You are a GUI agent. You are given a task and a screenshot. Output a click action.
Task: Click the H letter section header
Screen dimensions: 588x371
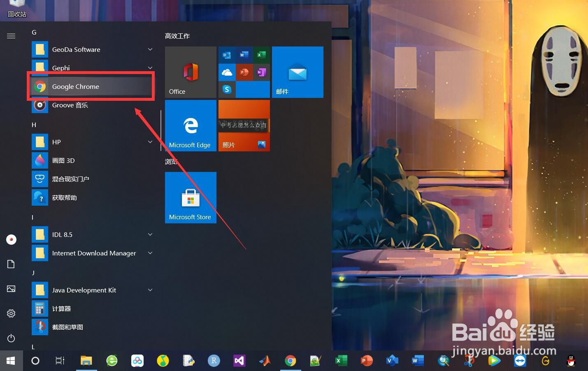[x=34, y=125]
